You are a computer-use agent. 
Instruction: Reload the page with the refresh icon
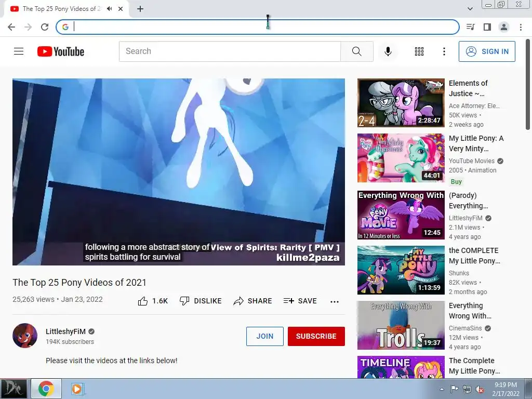click(x=45, y=27)
